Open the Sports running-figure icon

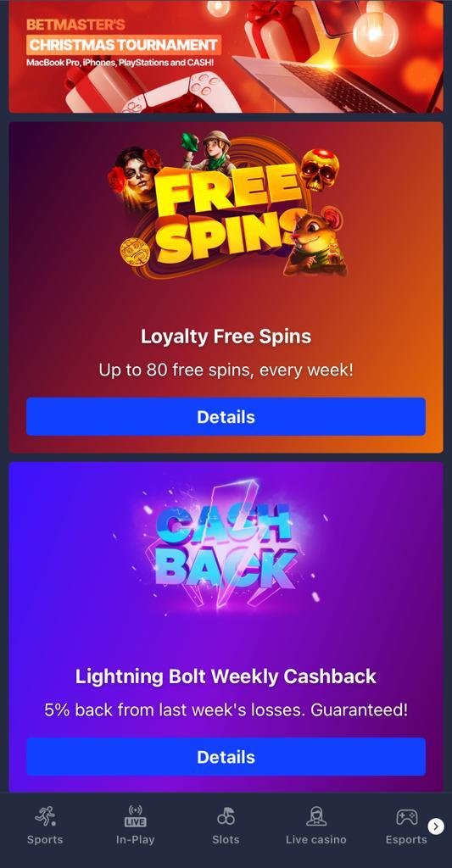pos(45,816)
